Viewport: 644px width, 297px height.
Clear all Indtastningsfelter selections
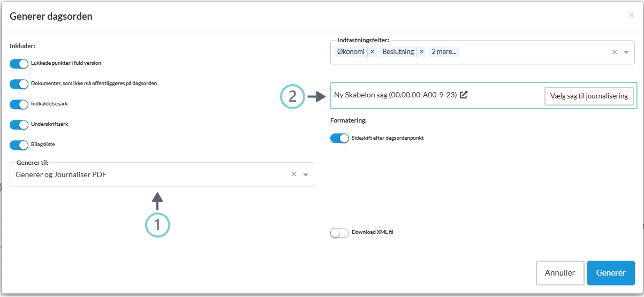(615, 52)
